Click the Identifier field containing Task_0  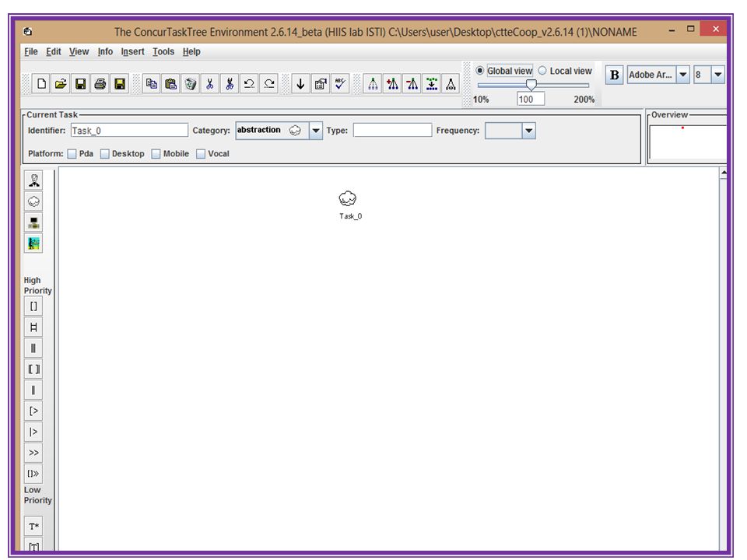[x=129, y=131]
